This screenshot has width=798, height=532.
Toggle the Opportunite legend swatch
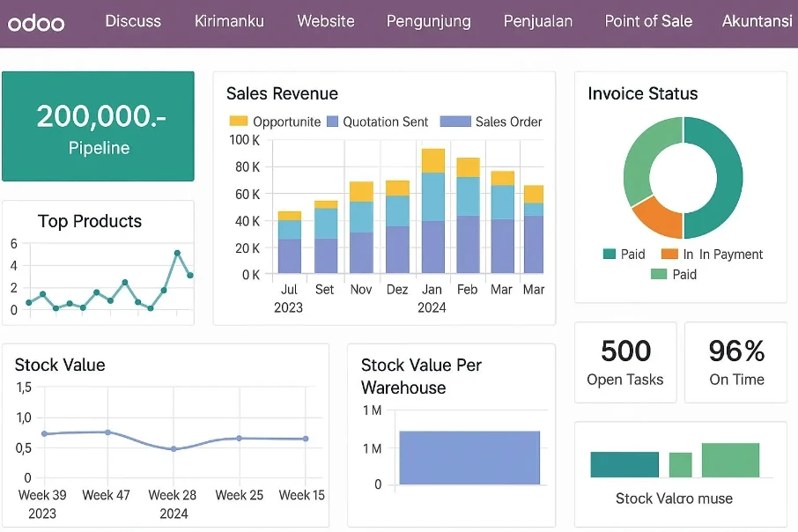click(238, 122)
